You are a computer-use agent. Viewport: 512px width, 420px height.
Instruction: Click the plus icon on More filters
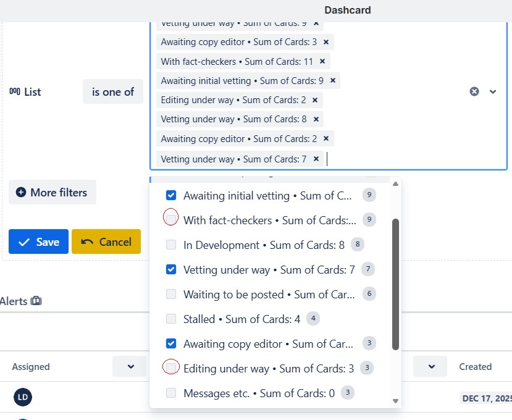(21, 192)
